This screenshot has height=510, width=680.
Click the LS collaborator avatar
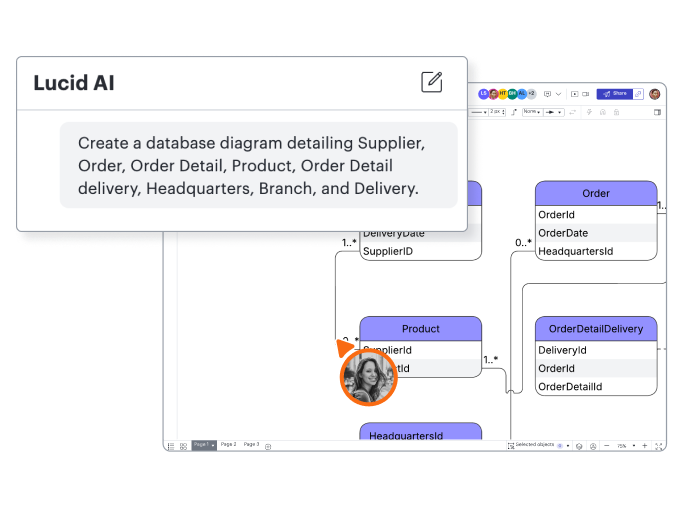coord(483,94)
